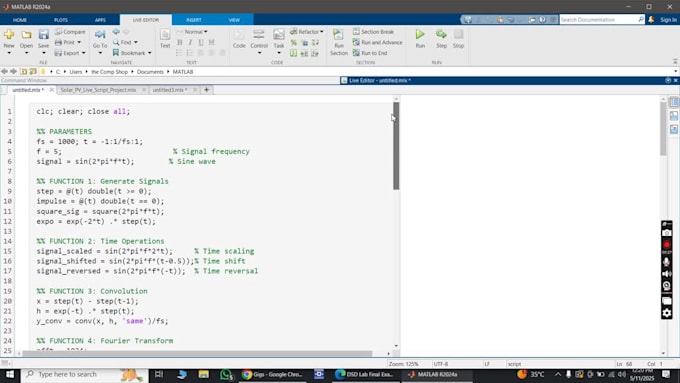
Task: Open the New dropdown arrow
Action: click(x=9, y=53)
